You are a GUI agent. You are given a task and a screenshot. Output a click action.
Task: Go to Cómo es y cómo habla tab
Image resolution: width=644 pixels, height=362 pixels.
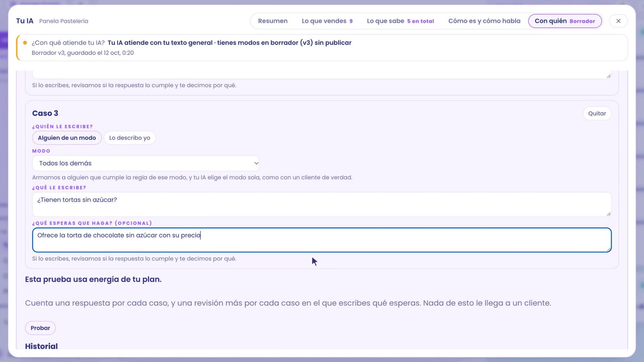(x=484, y=21)
